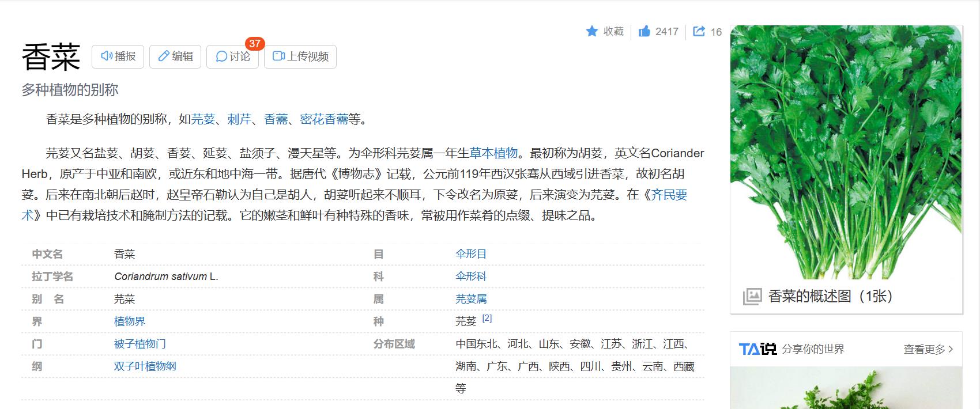Follow the 草本植物 link
Image resolution: width=980 pixels, height=409 pixels.
(x=493, y=153)
